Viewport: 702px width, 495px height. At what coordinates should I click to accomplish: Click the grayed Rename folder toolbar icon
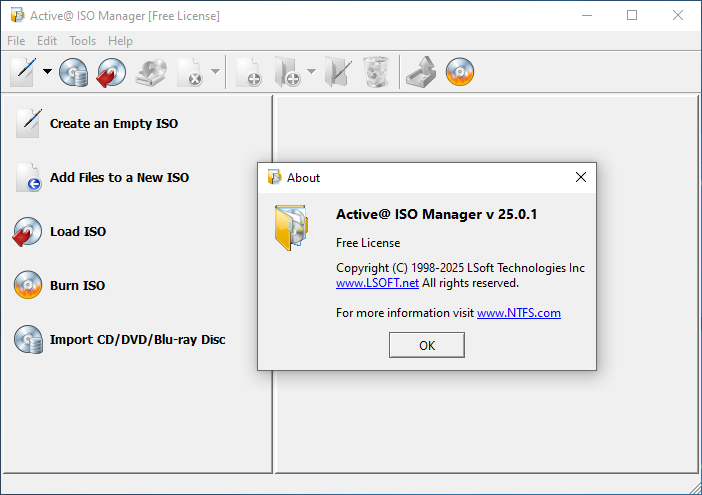[x=338, y=72]
